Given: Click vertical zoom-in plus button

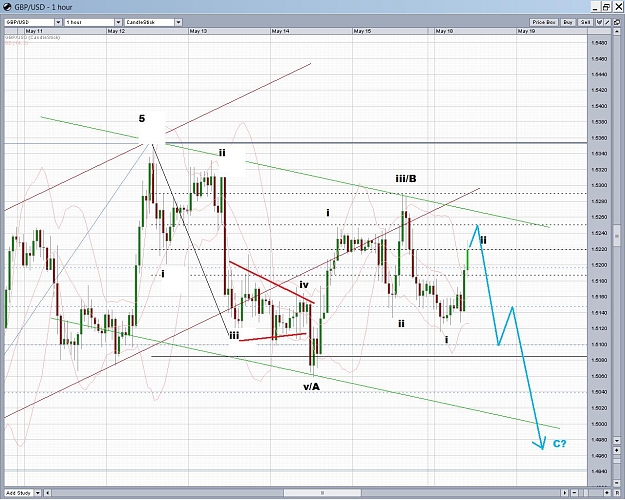Looking at the screenshot, I should [x=617, y=450].
